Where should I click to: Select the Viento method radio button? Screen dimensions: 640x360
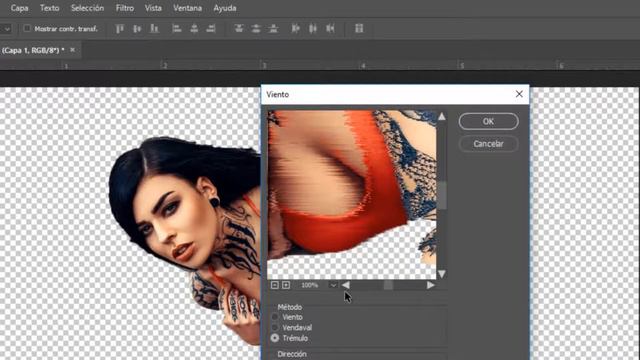[x=275, y=317]
